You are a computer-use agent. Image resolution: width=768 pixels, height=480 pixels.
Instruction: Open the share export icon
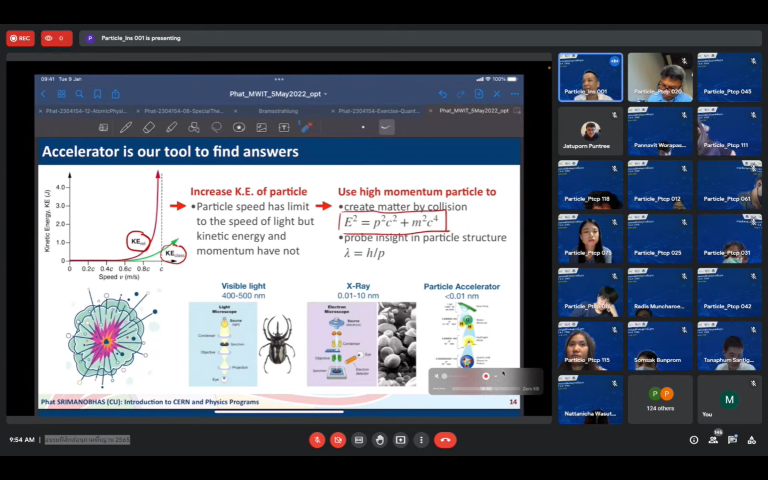pyautogui.click(x=116, y=94)
